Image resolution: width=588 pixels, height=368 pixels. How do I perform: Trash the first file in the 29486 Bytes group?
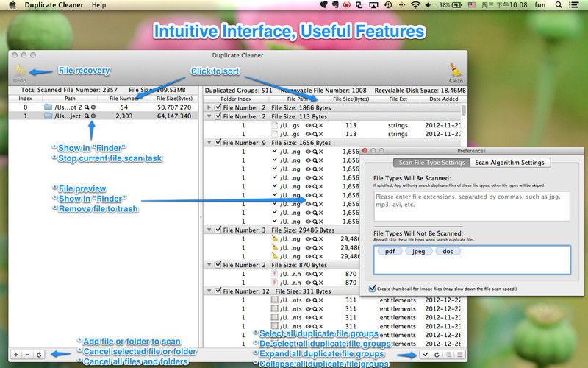321,239
